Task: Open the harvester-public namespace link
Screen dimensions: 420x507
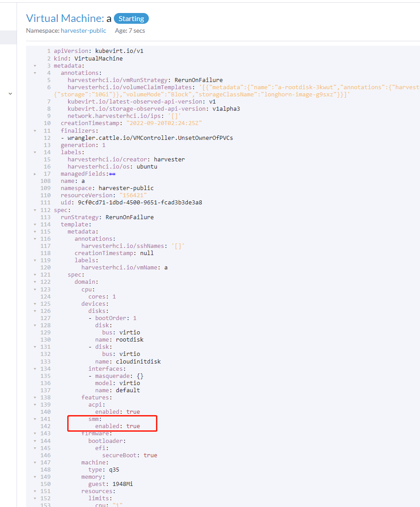Action: click(x=83, y=30)
